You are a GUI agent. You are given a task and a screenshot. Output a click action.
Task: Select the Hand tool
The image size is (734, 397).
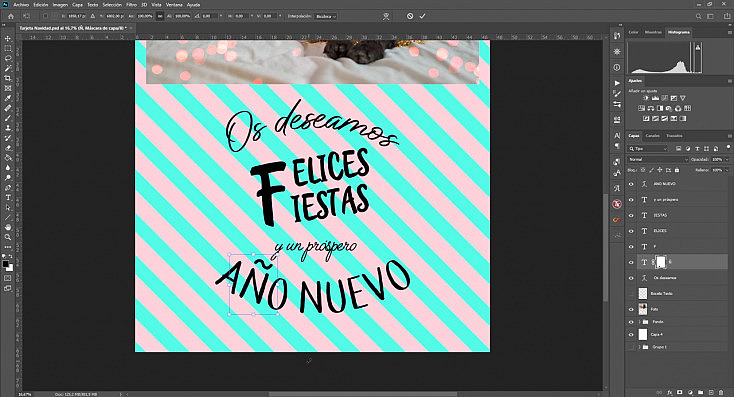point(8,227)
